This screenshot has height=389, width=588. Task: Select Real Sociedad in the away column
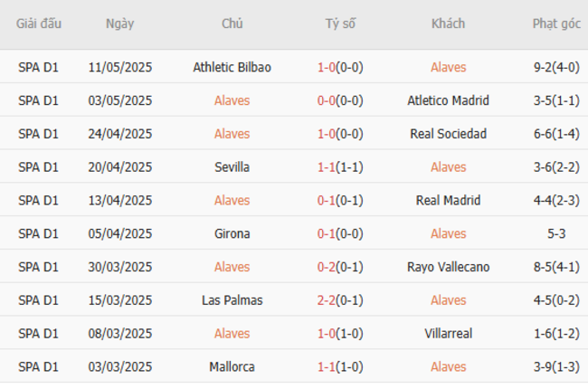(x=448, y=134)
